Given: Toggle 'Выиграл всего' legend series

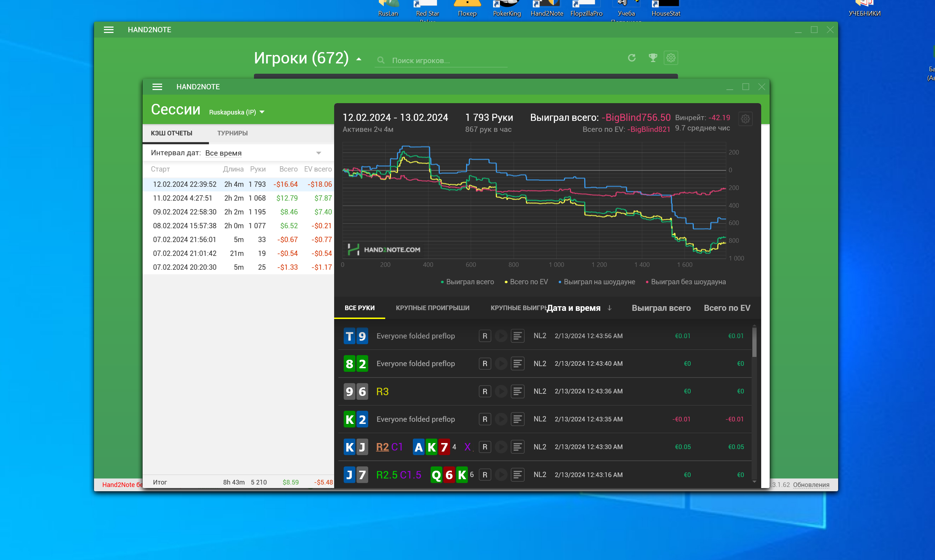Looking at the screenshot, I should coord(467,282).
